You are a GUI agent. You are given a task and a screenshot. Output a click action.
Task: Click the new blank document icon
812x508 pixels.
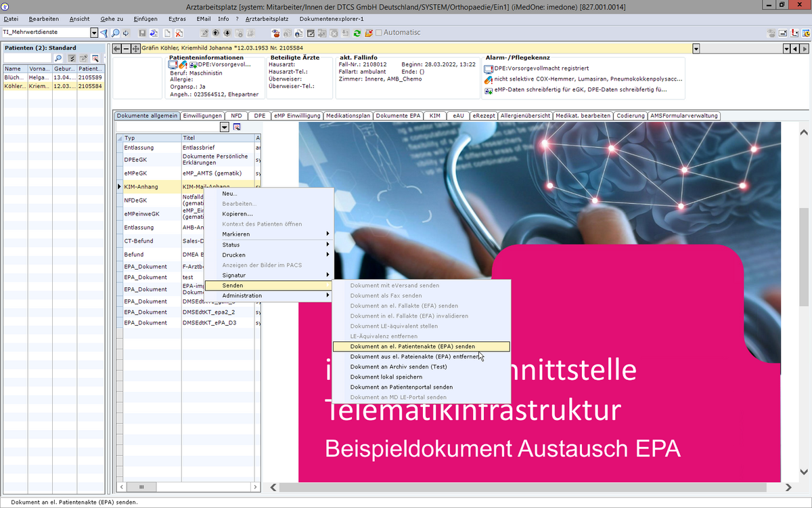point(166,33)
